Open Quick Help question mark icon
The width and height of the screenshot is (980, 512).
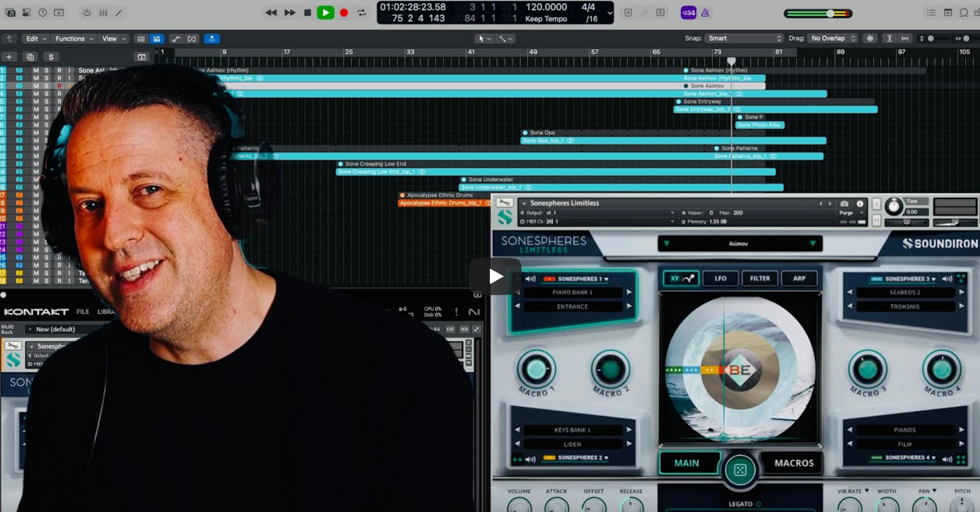[x=42, y=13]
